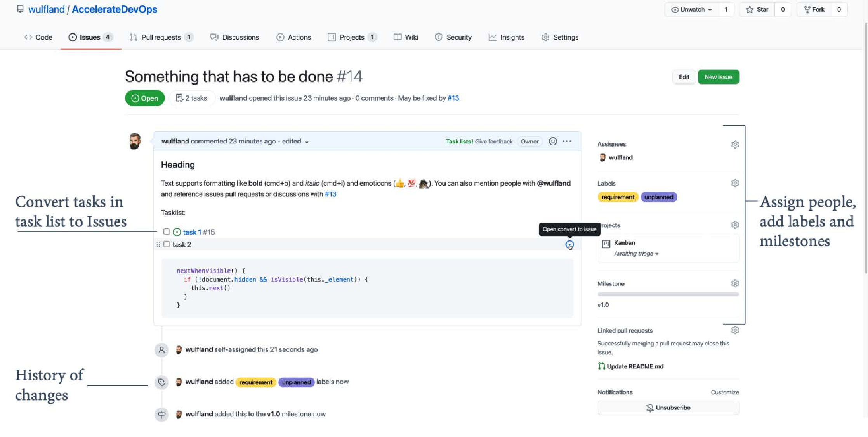Open the Awaiting triage status dropdown
The height and width of the screenshot is (437, 868).
pyautogui.click(x=636, y=254)
